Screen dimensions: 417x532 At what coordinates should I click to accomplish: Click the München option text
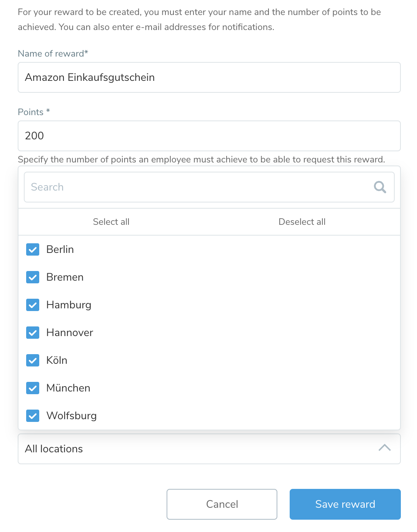coord(68,388)
